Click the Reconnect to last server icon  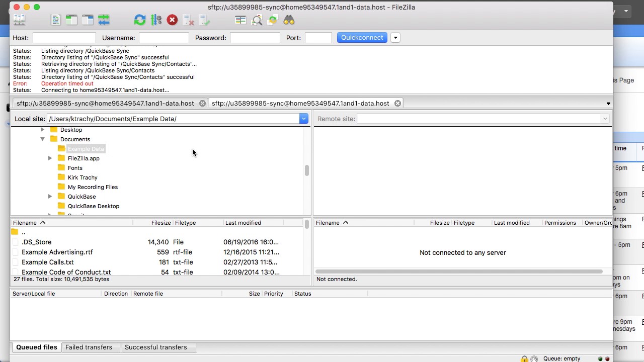(x=204, y=20)
